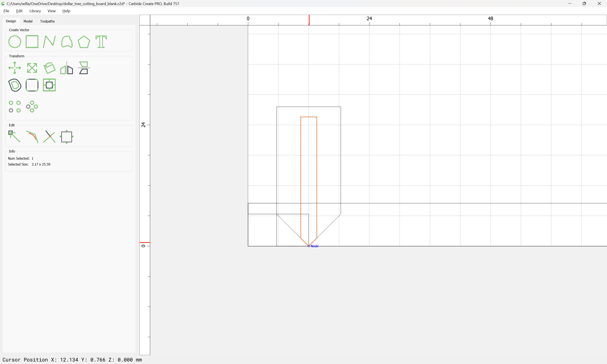Screen dimensions: 607x364
Task: Select the Text vector tool
Action: pos(101,42)
